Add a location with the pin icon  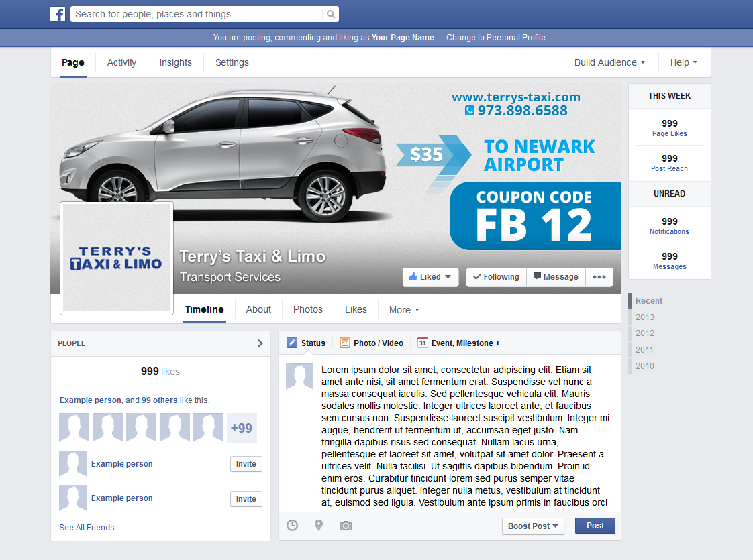coord(318,525)
